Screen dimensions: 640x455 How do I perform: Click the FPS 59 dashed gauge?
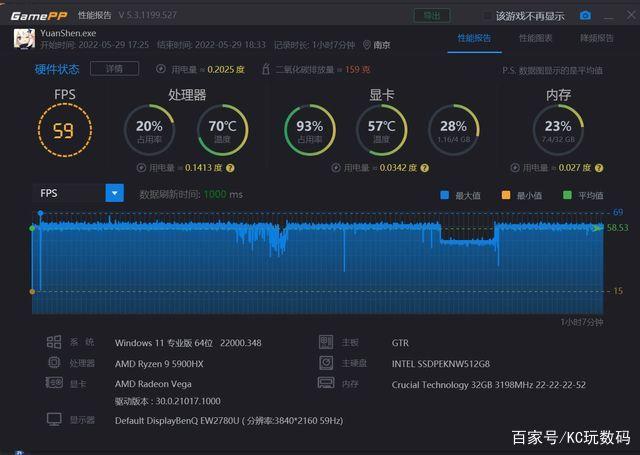click(x=64, y=130)
